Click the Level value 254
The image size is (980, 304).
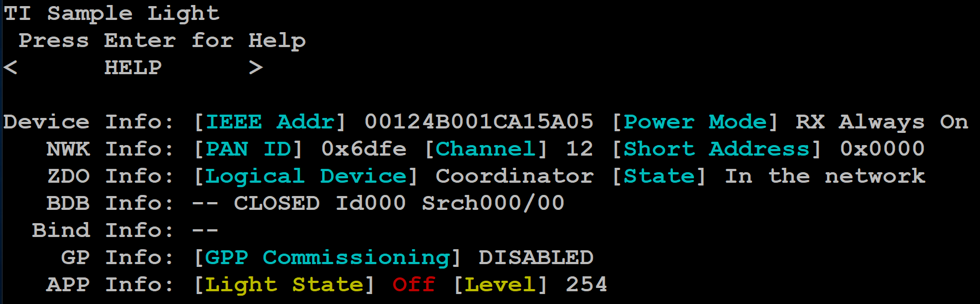pyautogui.click(x=586, y=285)
